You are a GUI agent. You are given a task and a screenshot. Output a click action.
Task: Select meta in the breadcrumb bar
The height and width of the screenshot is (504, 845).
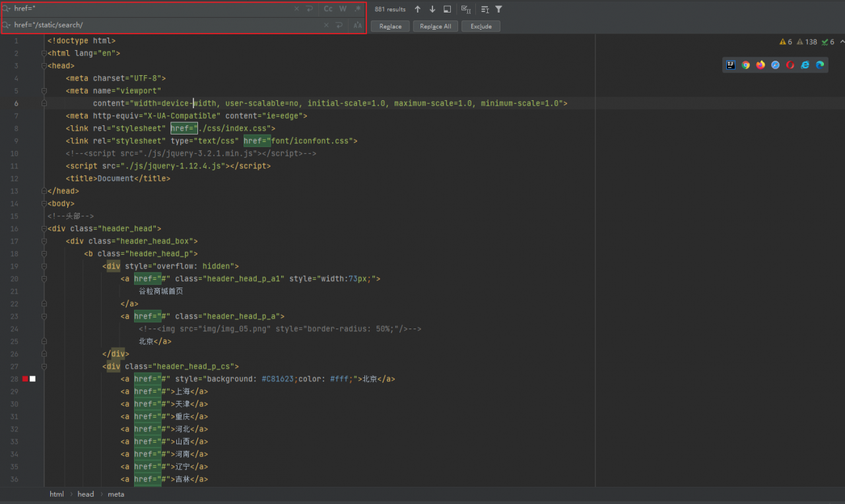(x=116, y=494)
